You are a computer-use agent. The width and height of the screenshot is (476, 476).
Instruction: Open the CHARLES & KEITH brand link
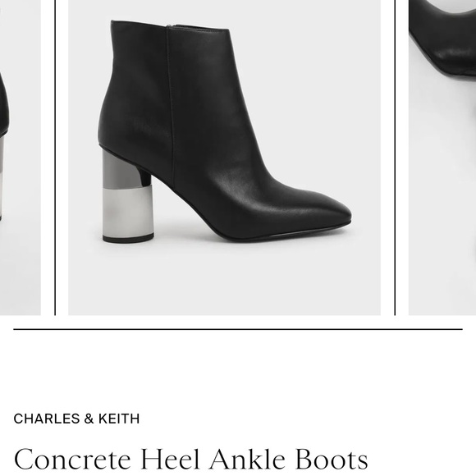(x=76, y=419)
